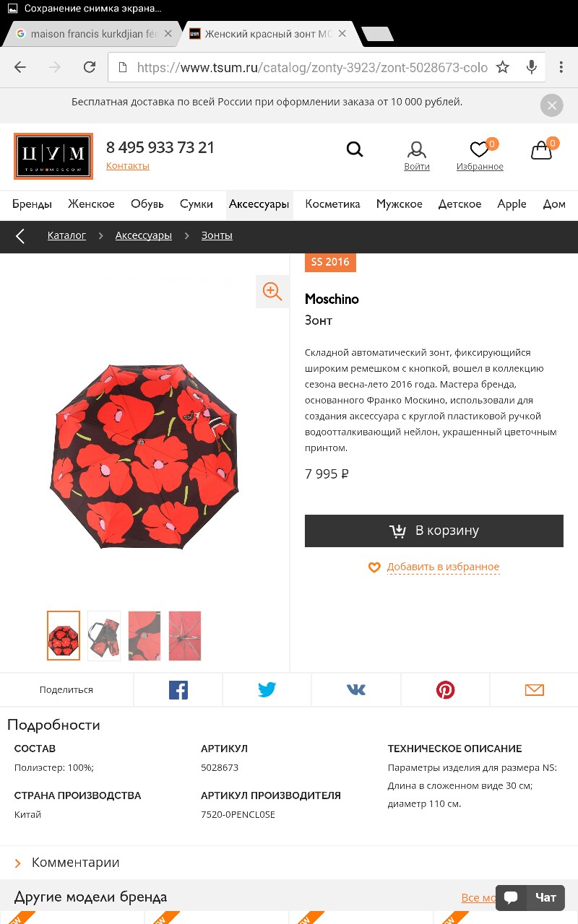Share product by email envelope icon
The image size is (578, 924).
point(535,690)
